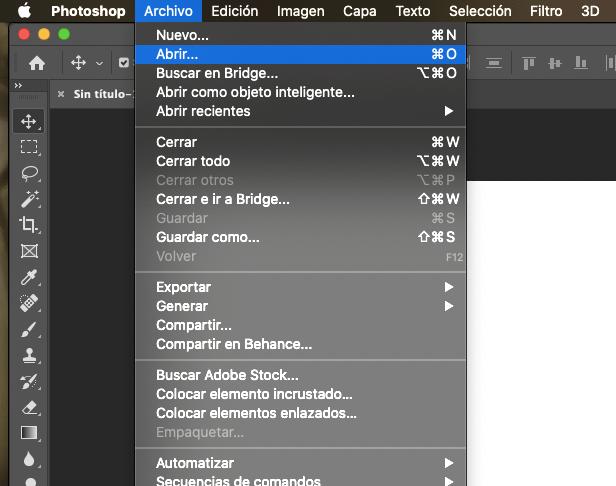Choose Colocar elemento incrustado...

coord(301,394)
